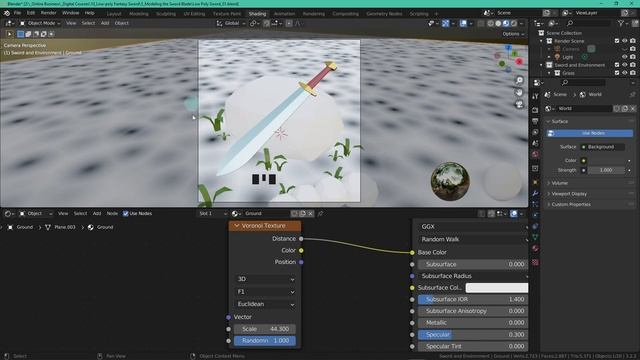Image resolution: width=640 pixels, height=360 pixels.
Task: Hide the Light object in viewport
Action: coord(624,57)
